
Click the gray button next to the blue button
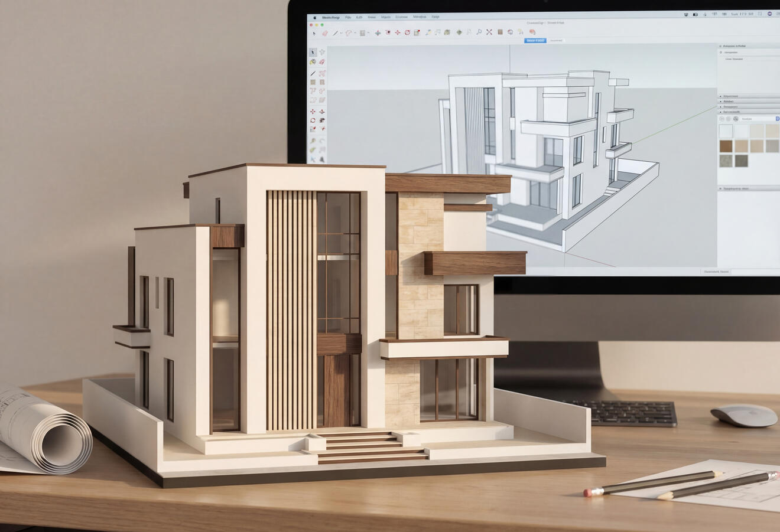pyautogui.click(x=555, y=41)
